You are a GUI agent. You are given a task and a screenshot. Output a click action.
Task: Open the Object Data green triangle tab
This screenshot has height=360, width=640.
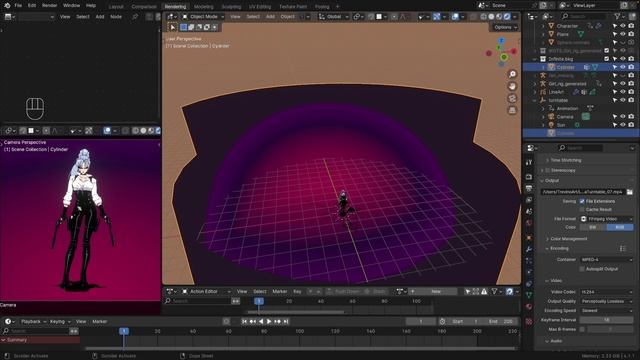click(529, 295)
